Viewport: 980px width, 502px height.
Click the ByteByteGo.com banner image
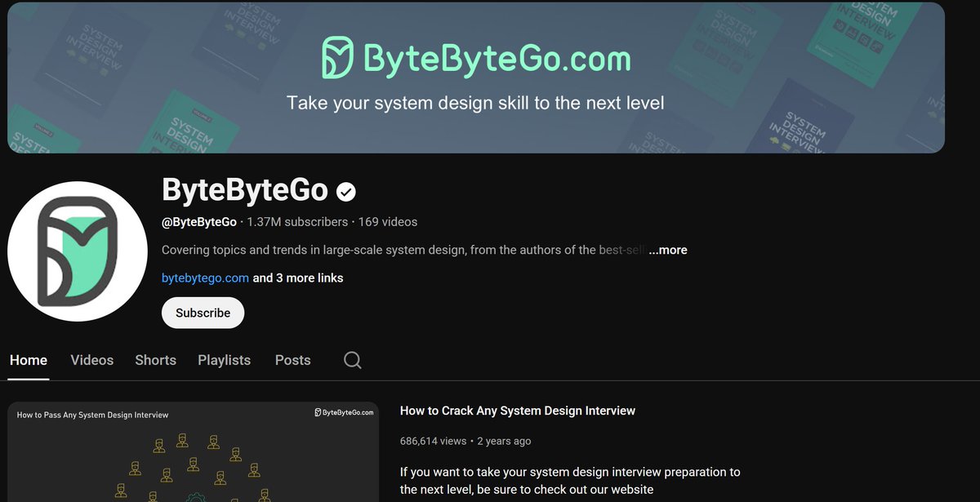coord(476,78)
